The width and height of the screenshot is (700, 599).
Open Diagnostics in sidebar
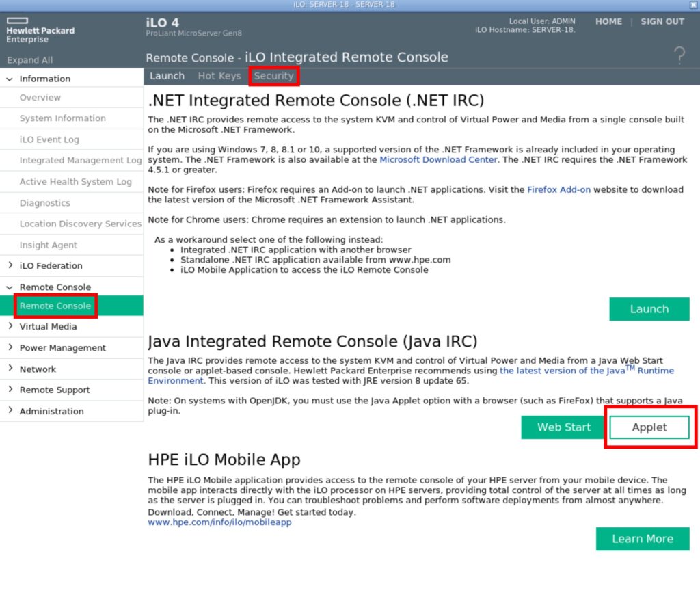coord(44,203)
